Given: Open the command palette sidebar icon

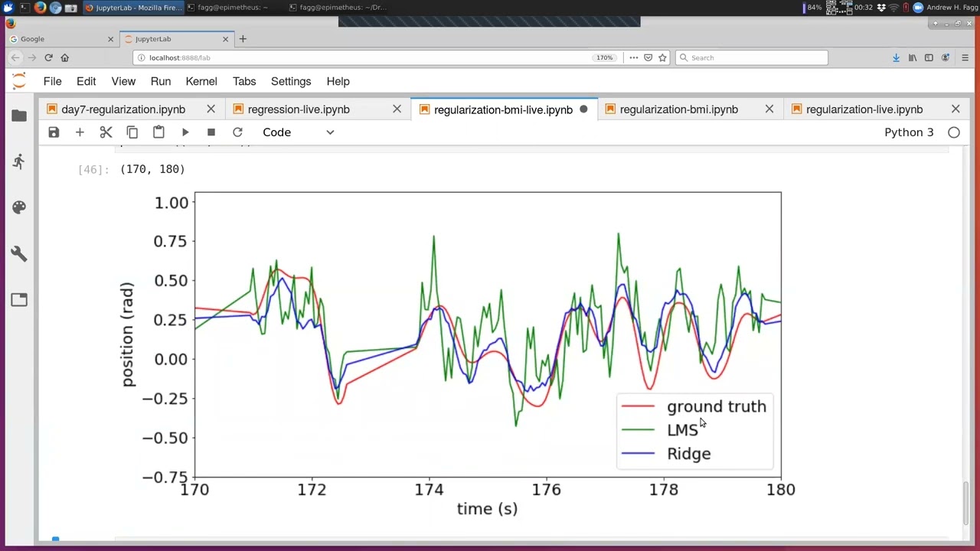Looking at the screenshot, I should (19, 207).
